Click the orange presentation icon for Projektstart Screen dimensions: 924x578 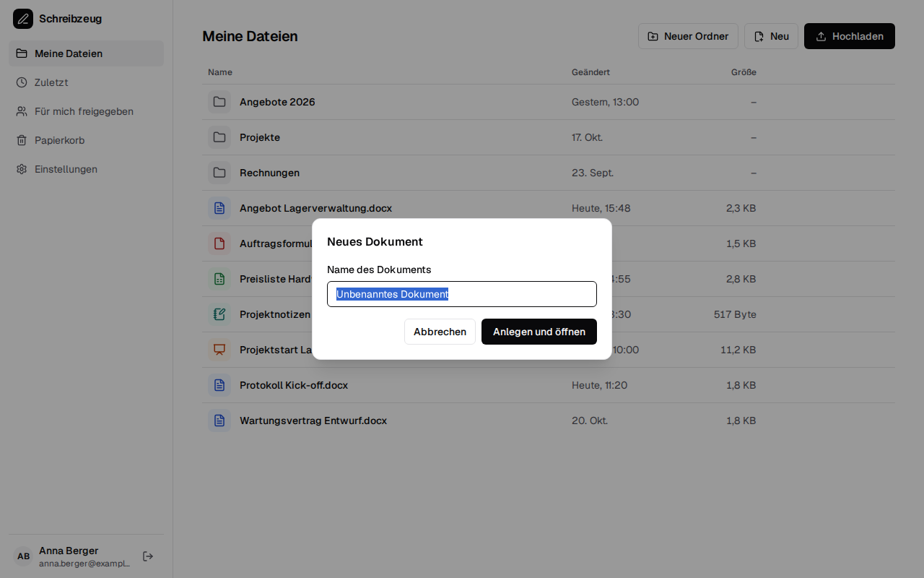click(219, 350)
